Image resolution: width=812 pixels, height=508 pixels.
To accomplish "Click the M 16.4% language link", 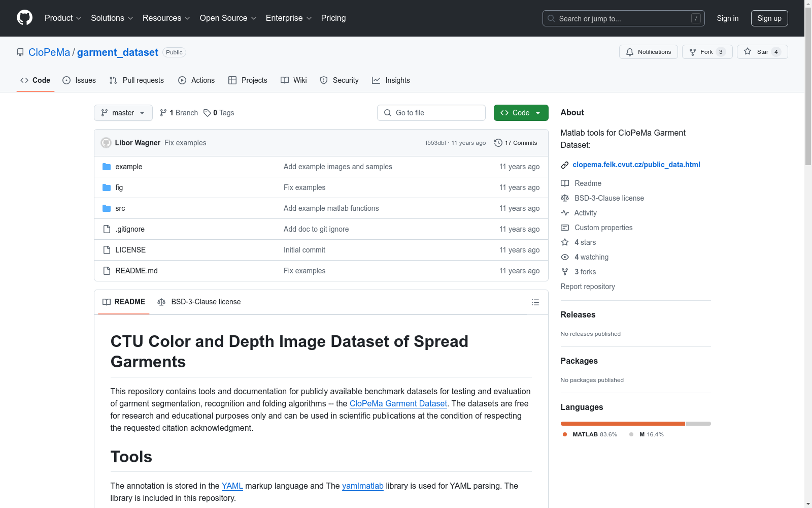I will pyautogui.click(x=647, y=434).
